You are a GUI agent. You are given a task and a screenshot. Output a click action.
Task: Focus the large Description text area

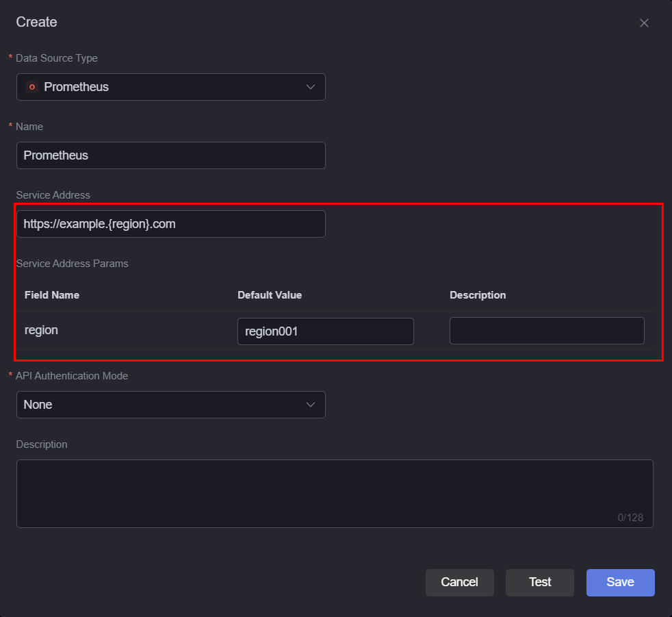(x=335, y=494)
